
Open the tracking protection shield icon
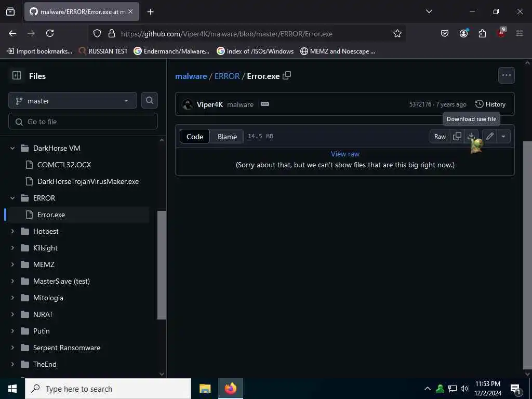(97, 33)
